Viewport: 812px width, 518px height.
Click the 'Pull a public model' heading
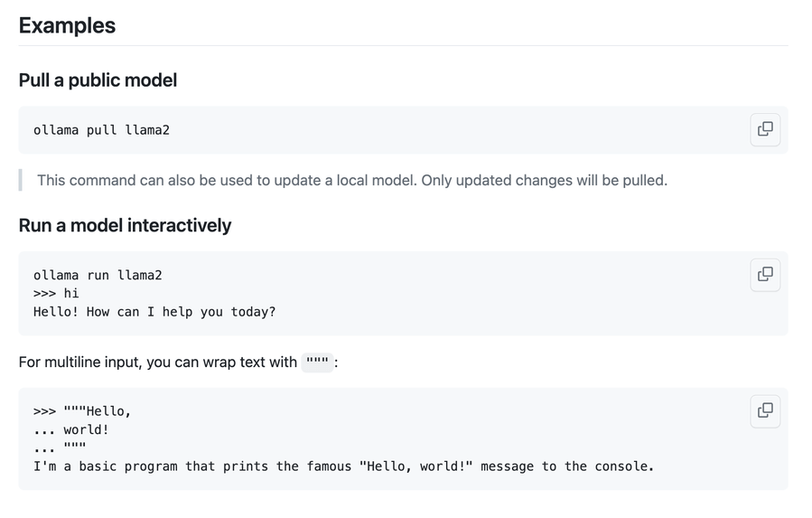[98, 80]
